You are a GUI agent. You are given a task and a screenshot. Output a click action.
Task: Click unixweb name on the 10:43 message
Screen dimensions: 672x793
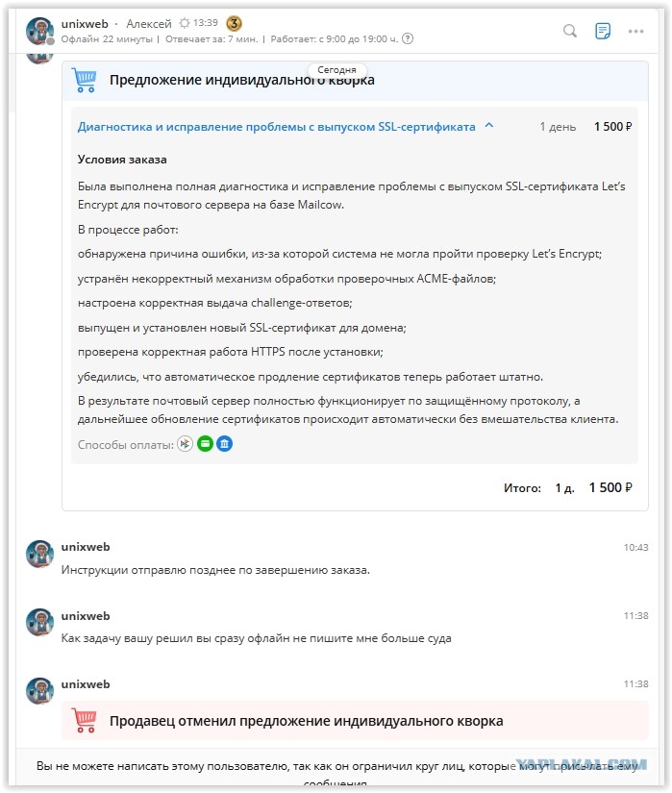[86, 547]
